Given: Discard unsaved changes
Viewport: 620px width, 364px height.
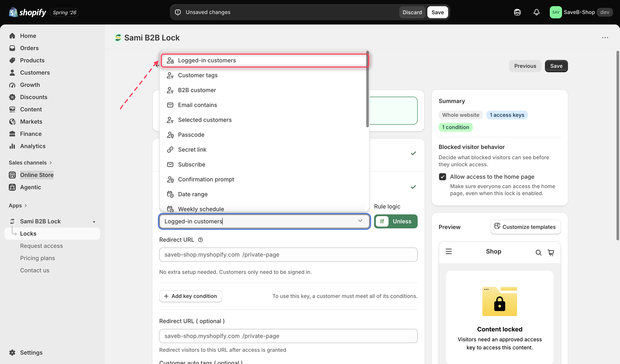Looking at the screenshot, I should pyautogui.click(x=412, y=12).
